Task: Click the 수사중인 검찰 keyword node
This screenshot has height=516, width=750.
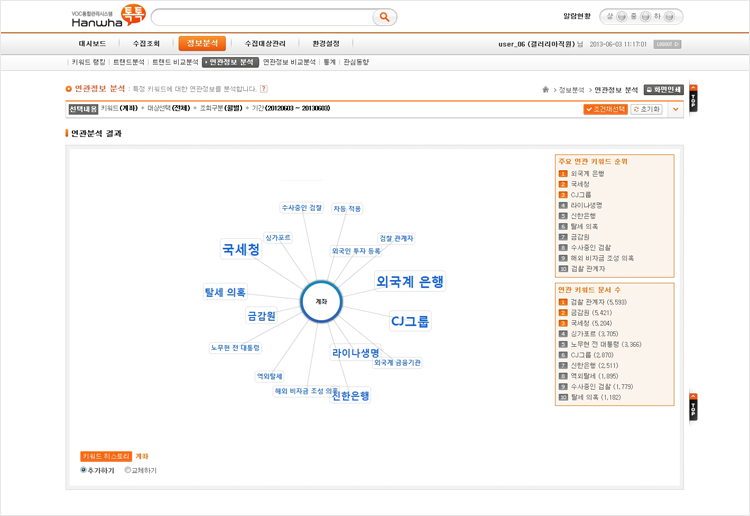Action: (x=302, y=208)
